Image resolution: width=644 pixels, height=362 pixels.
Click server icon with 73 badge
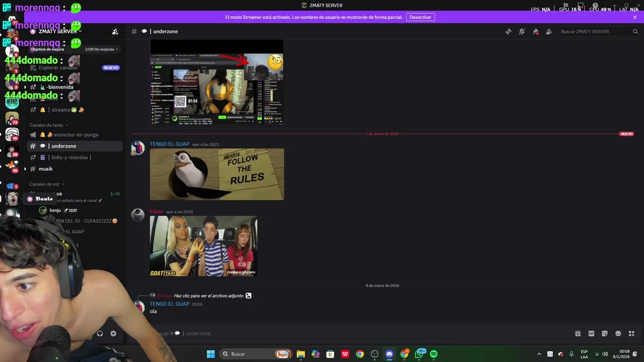pyautogui.click(x=12, y=119)
